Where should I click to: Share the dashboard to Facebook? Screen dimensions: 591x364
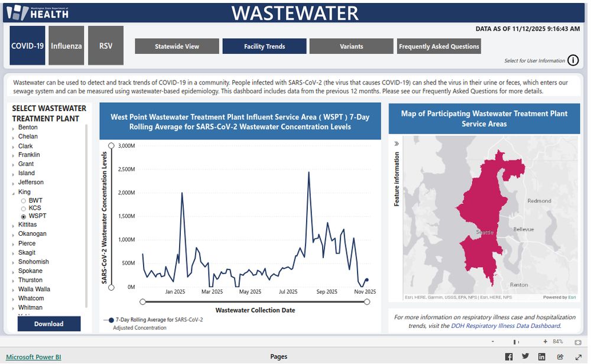[x=508, y=356]
